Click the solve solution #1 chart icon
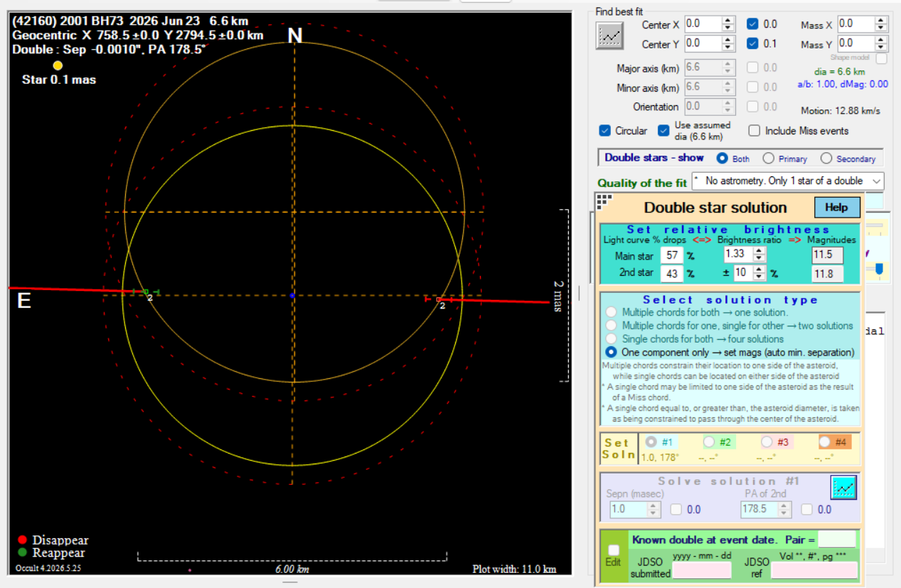901x588 pixels. coord(843,488)
